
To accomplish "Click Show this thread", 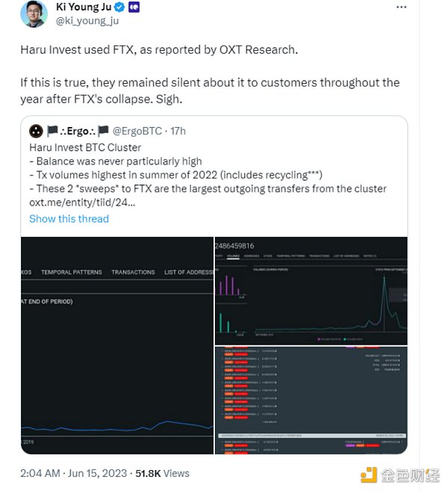I will (69, 218).
